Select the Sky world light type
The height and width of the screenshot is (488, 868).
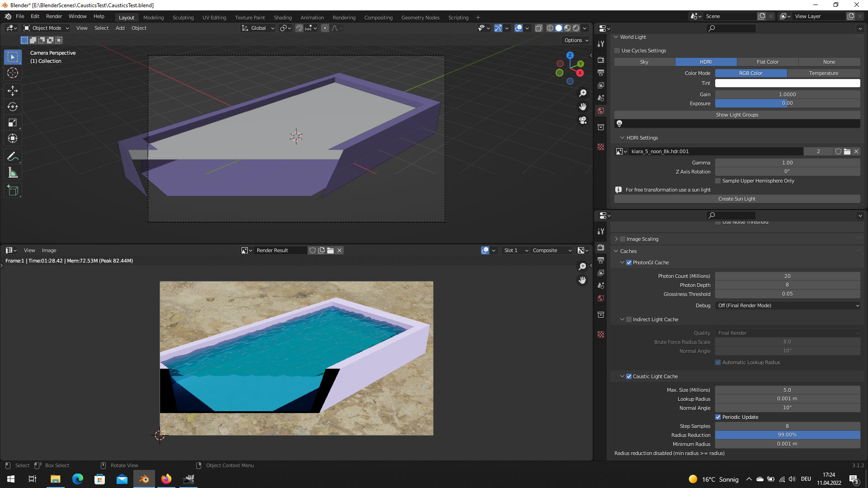[x=644, y=62]
